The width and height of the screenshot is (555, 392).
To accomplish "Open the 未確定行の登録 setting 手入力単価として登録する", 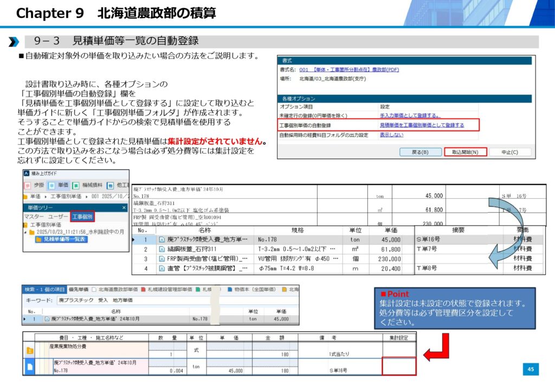I will [x=410, y=115].
